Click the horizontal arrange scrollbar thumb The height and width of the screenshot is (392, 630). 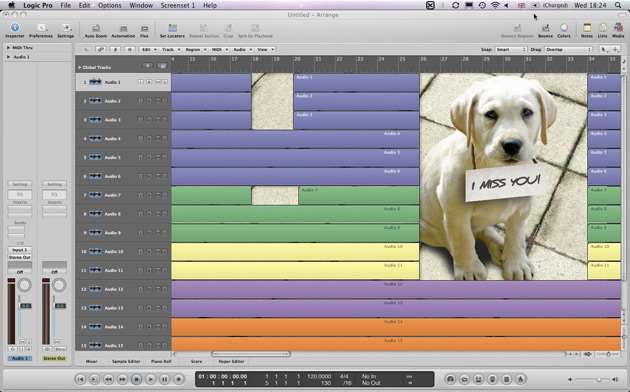[251, 354]
